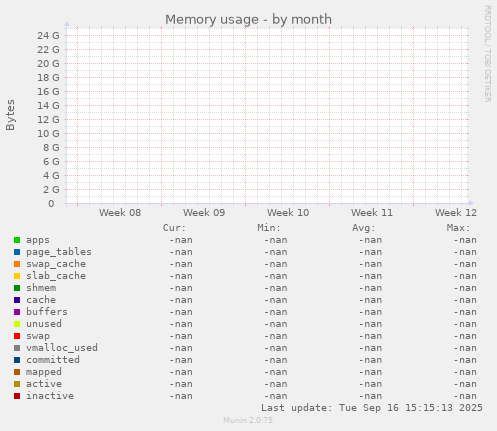
Task: Select the page_tables legend label
Action: pos(59,252)
